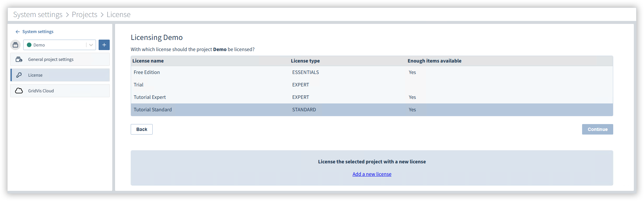Click the System settings link in sidebar
The height and width of the screenshot is (201, 644).
(37, 31)
